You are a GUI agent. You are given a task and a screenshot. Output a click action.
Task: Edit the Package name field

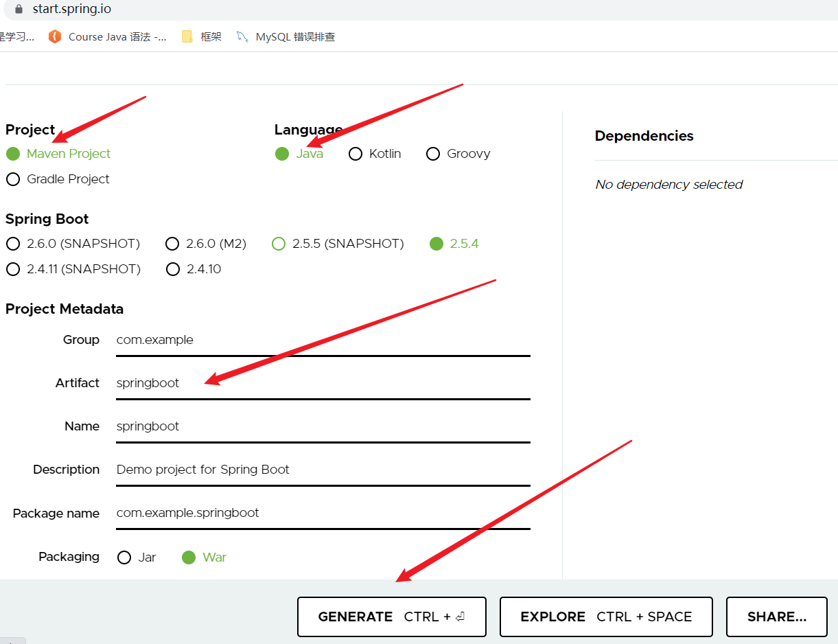pyautogui.click(x=323, y=514)
